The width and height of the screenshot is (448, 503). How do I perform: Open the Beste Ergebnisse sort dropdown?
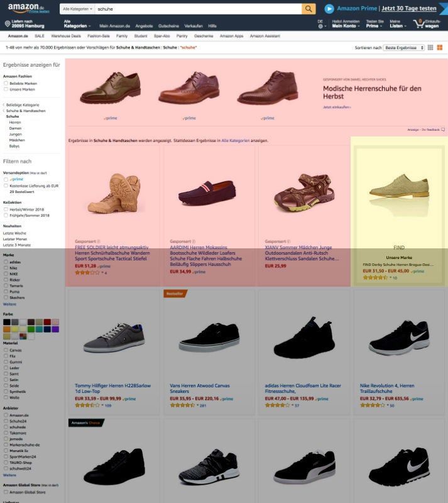(403, 48)
